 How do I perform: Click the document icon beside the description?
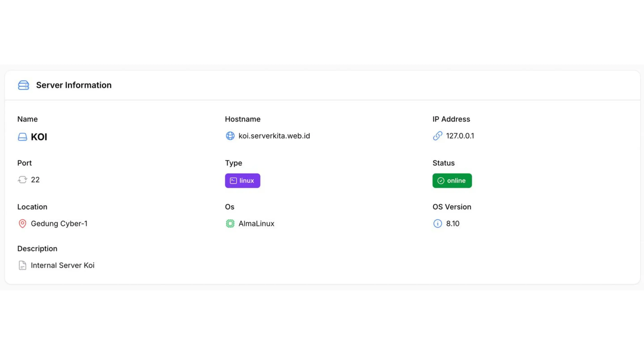point(23,265)
